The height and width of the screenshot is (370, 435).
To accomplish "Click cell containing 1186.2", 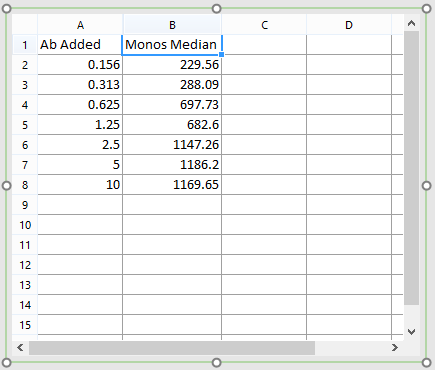I will pos(172,165).
